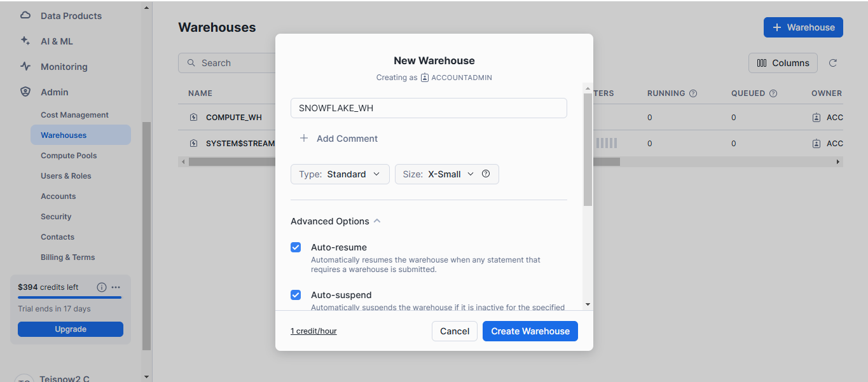868x382 pixels.
Task: Open Monitoring from the sidebar icon
Action: tap(25, 66)
